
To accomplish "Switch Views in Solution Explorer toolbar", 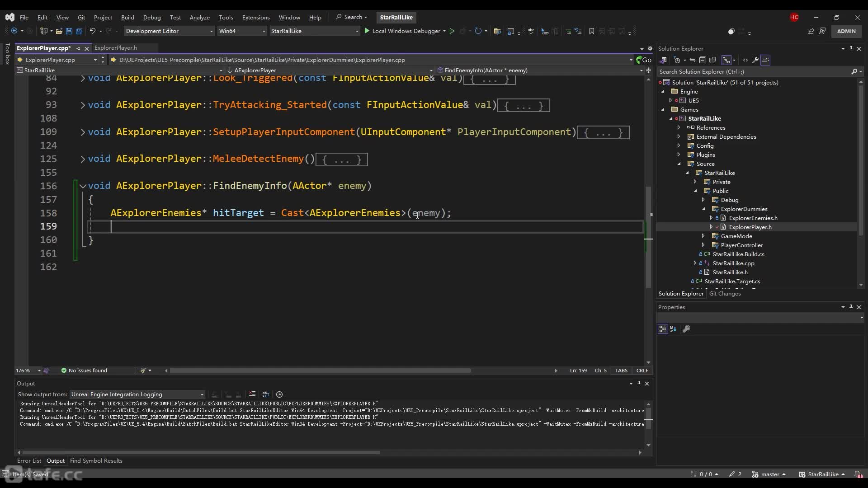I will pyautogui.click(x=663, y=60).
